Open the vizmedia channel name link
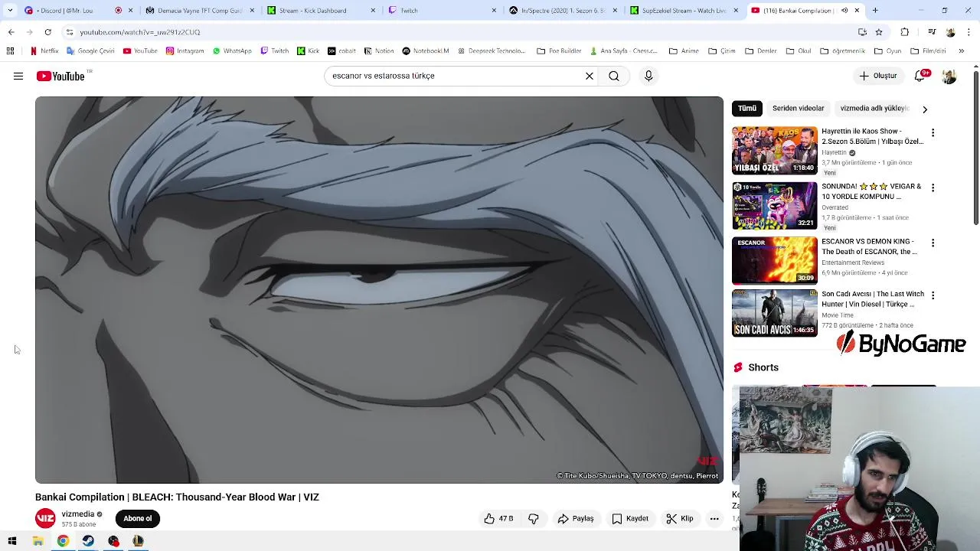The width and height of the screenshot is (980, 551). [77, 514]
